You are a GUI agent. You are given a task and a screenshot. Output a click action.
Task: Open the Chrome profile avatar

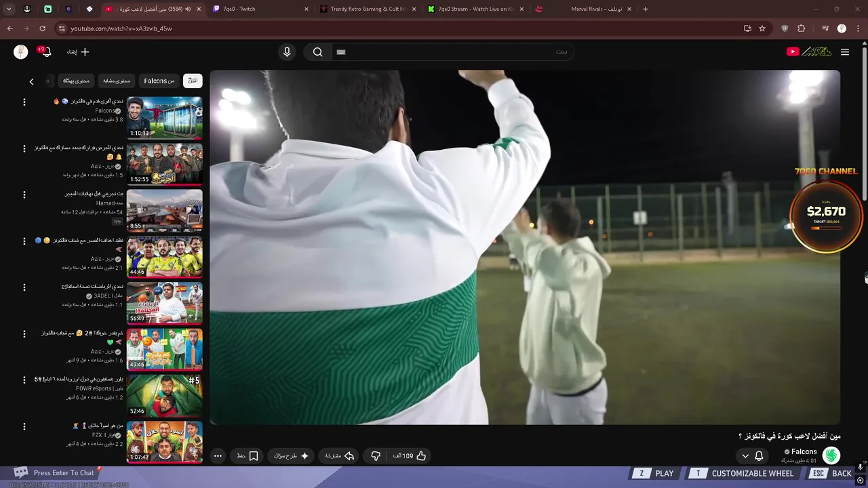tap(842, 28)
